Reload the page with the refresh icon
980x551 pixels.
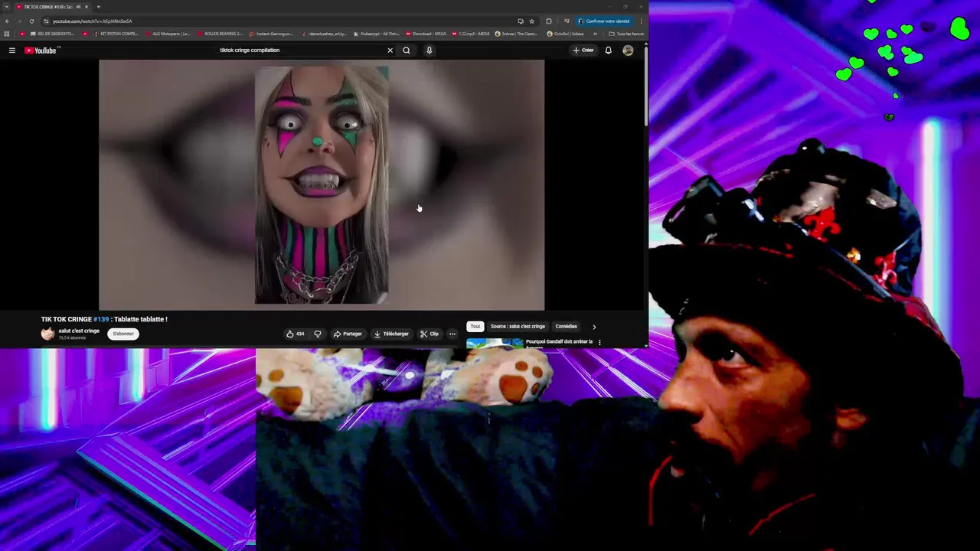click(31, 21)
